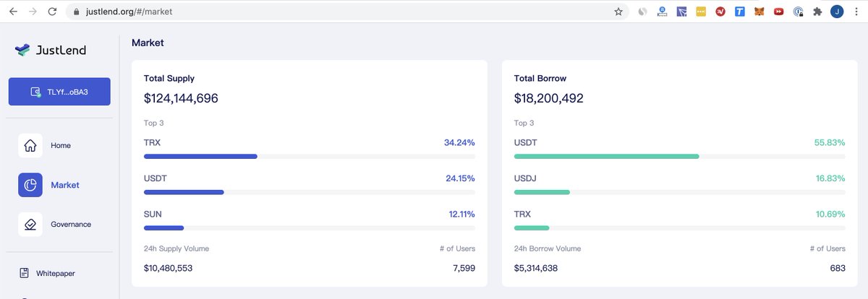
Task: Click the USDT borrow progress bar
Action: 680,156
